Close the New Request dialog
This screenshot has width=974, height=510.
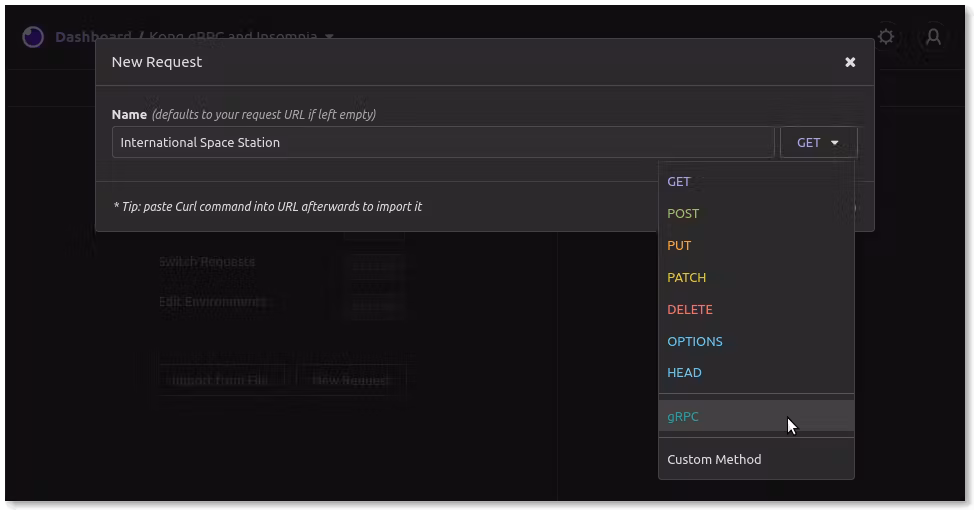click(850, 62)
